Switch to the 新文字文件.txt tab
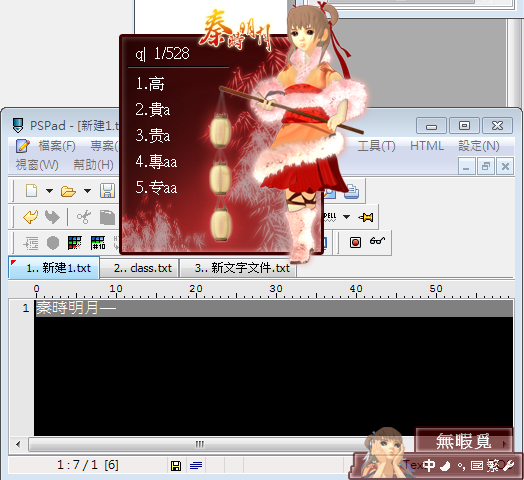 coord(238,268)
